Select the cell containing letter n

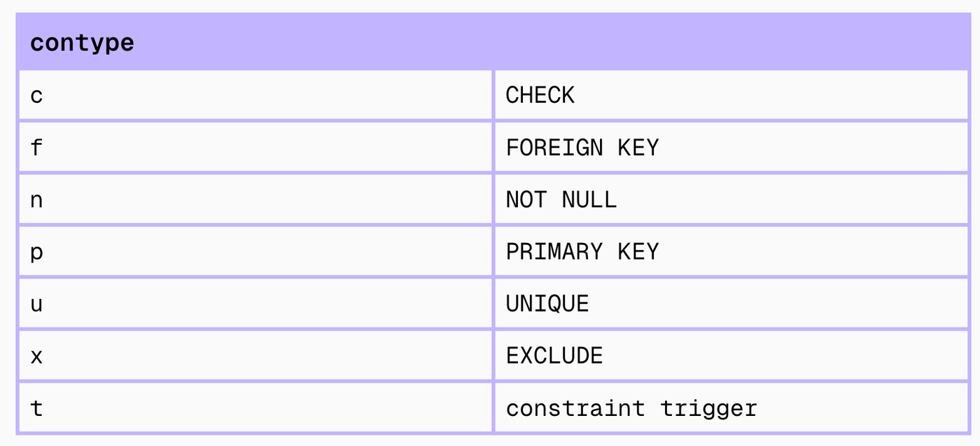pos(36,200)
